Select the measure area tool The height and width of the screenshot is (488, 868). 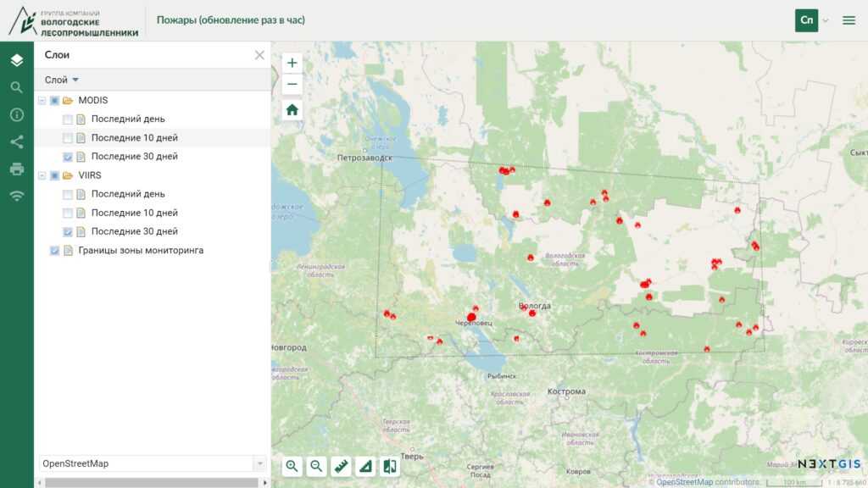pos(365,466)
